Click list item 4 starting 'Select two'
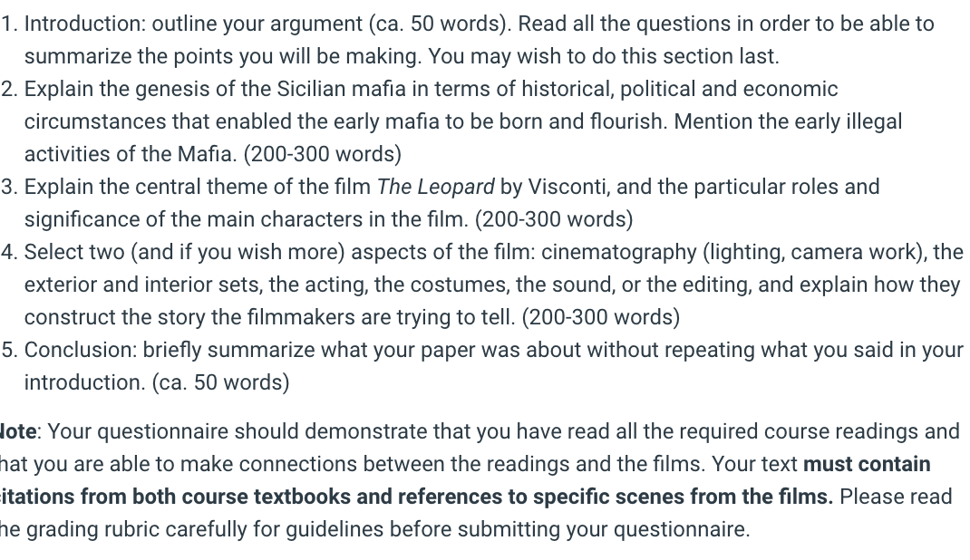 pyautogui.click(x=482, y=285)
